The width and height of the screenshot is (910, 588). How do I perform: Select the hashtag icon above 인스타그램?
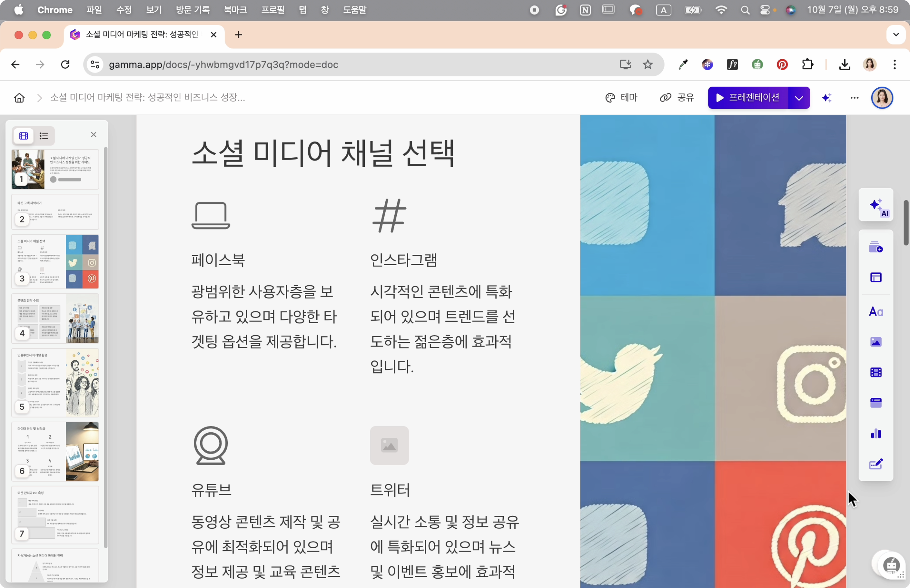[x=389, y=215]
